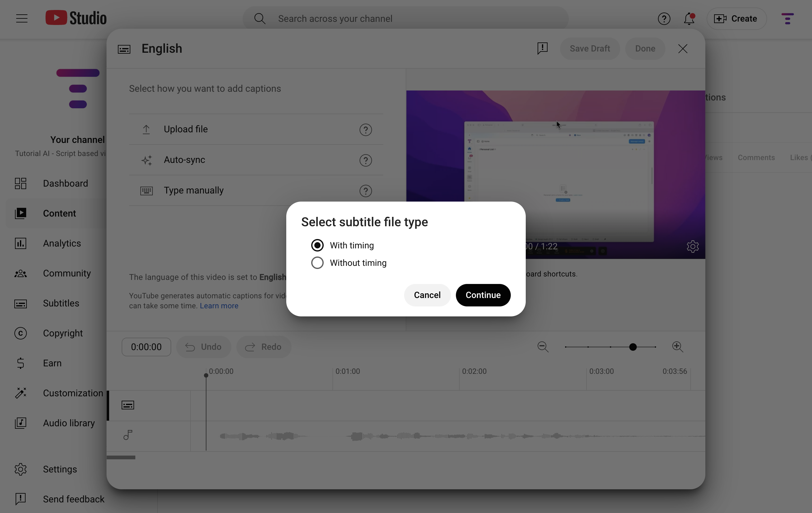Click the notifications bell icon
This screenshot has height=513, width=812.
(689, 18)
